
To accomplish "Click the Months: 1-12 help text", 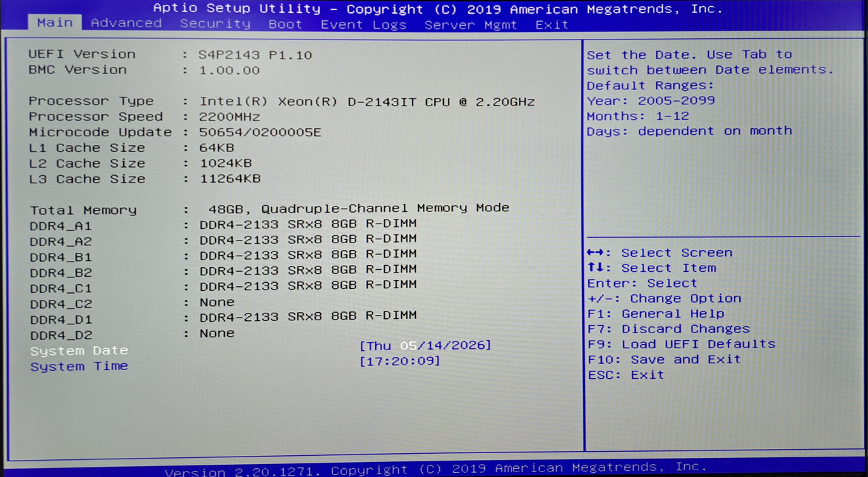I will 638,116.
